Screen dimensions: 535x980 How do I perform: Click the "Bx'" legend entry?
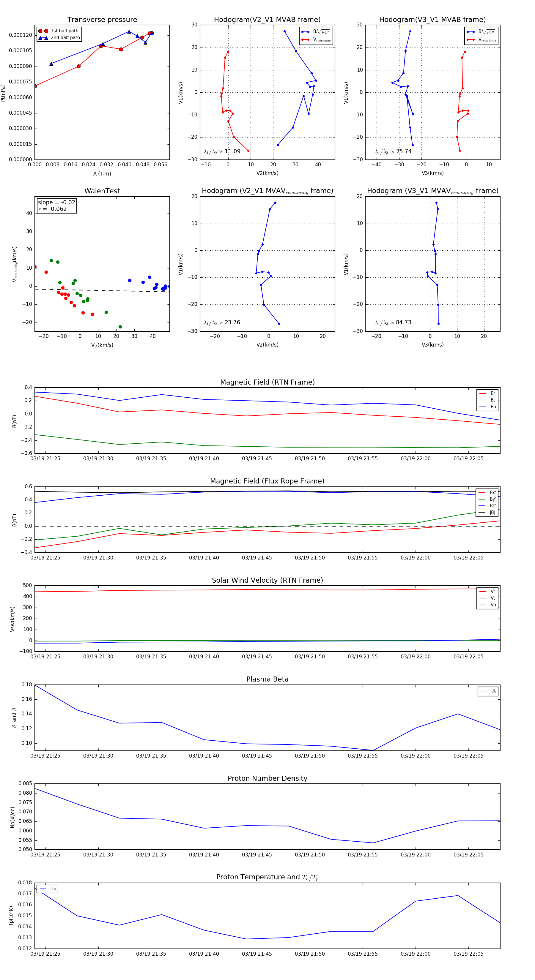tap(487, 492)
